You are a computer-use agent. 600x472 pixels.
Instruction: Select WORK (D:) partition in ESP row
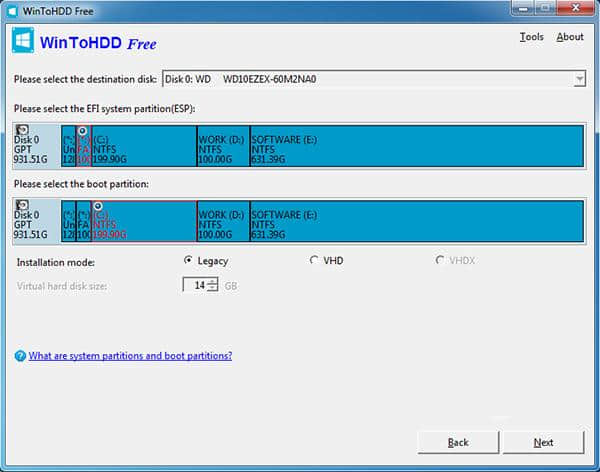223,145
